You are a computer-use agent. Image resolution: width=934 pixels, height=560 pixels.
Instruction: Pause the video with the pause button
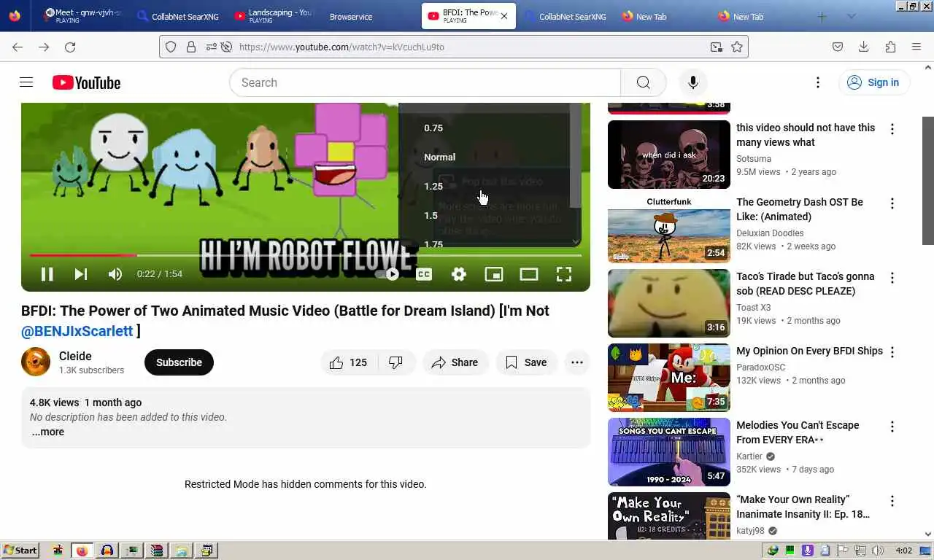point(47,274)
